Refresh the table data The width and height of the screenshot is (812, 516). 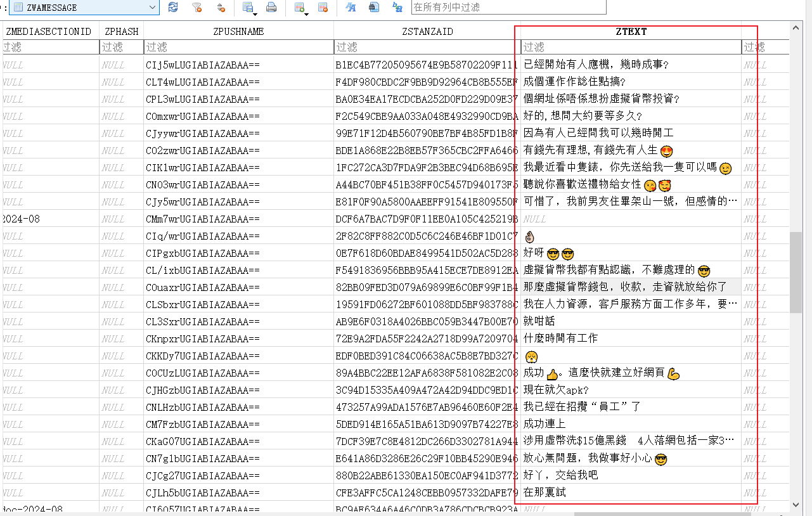pos(172,8)
